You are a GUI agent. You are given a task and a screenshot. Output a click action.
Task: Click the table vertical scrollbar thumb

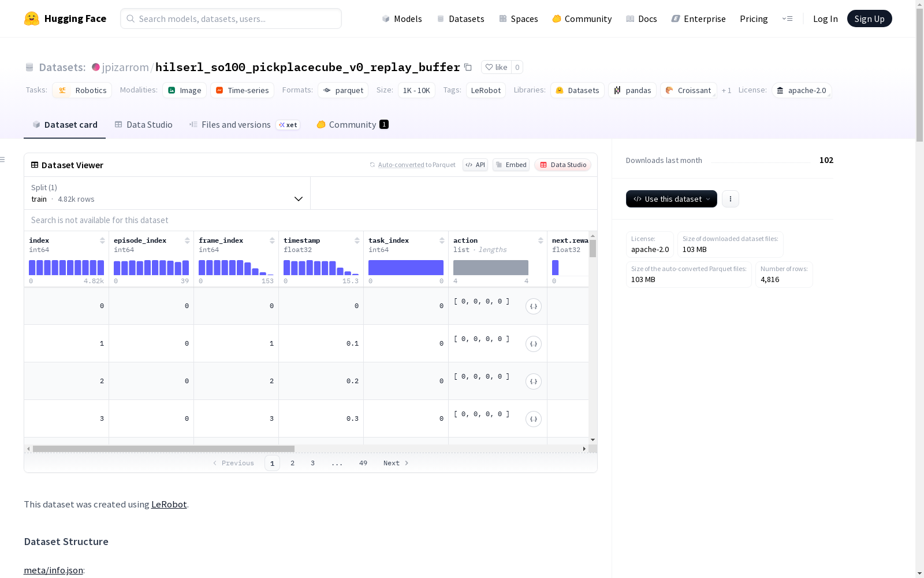click(x=593, y=249)
